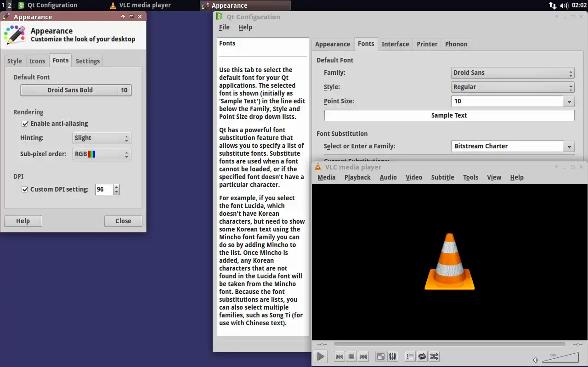
Task: Open the Phonon tab in Qt Configuration
Action: pos(456,44)
